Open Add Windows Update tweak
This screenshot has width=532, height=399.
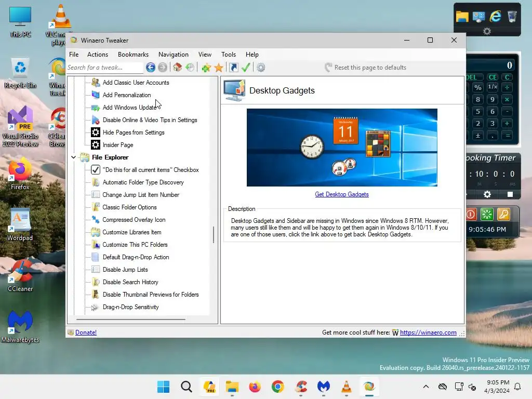pos(129,108)
